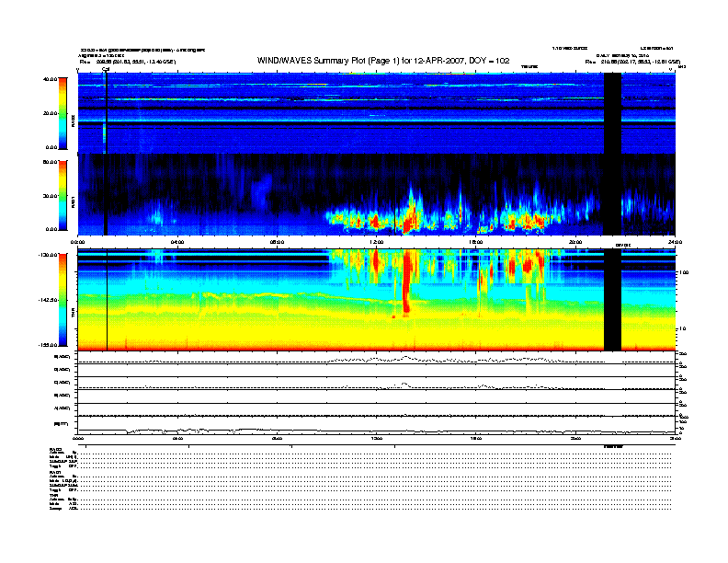Click the RAD2 header in the status table

coord(56,449)
